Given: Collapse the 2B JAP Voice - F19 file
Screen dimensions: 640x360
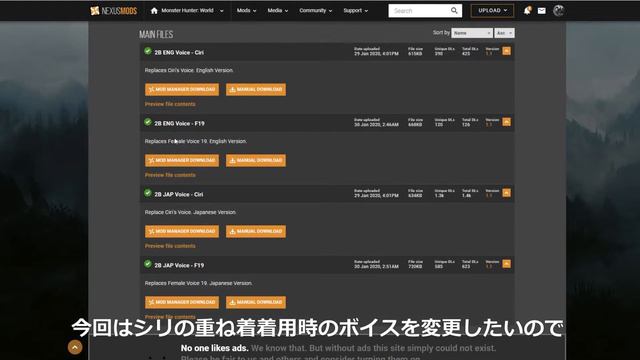Looking at the screenshot, I should click(x=506, y=264).
